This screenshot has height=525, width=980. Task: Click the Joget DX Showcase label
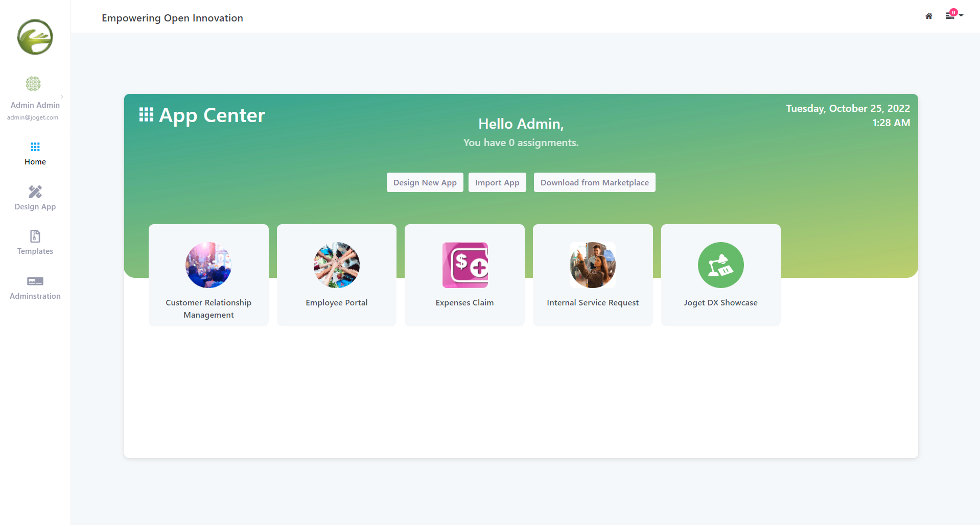[721, 303]
